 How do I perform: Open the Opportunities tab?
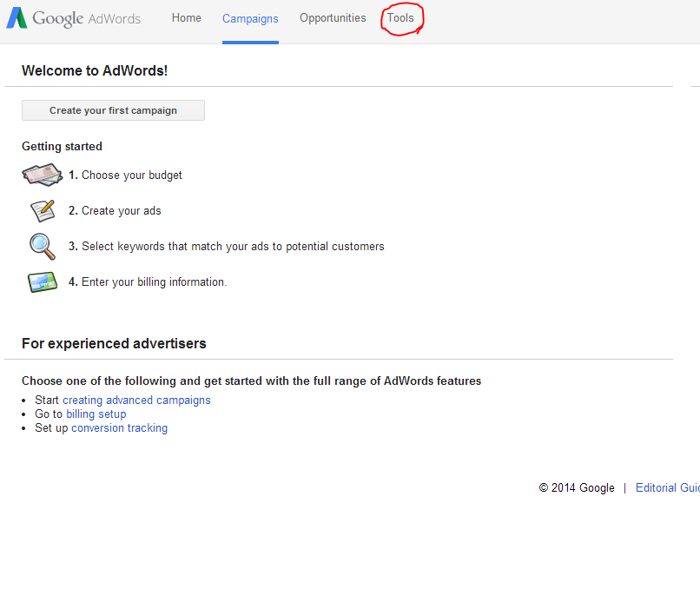333,18
